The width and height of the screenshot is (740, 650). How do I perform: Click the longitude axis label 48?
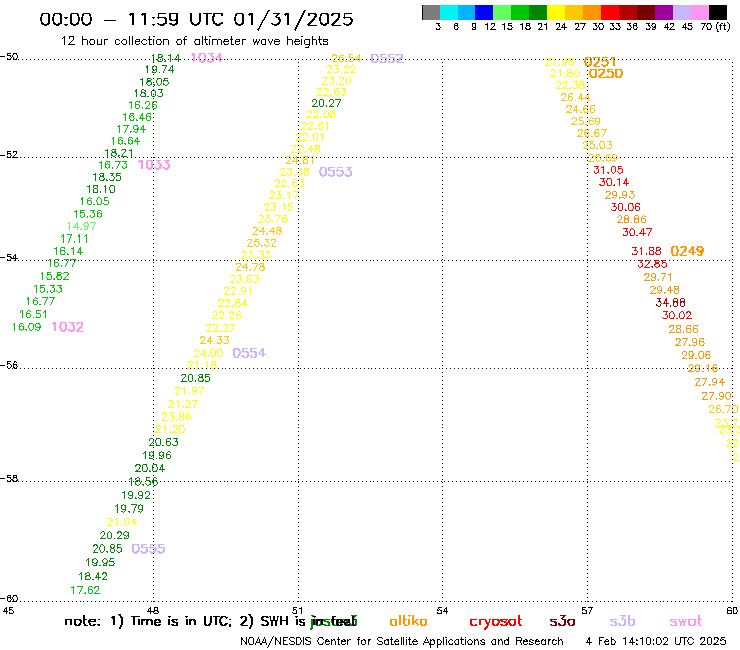tap(153, 610)
